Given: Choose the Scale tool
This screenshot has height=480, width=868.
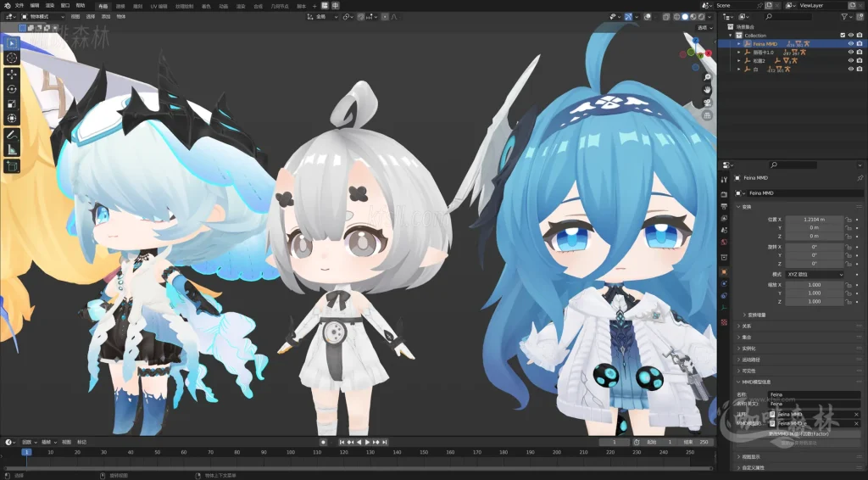Looking at the screenshot, I should tap(12, 103).
